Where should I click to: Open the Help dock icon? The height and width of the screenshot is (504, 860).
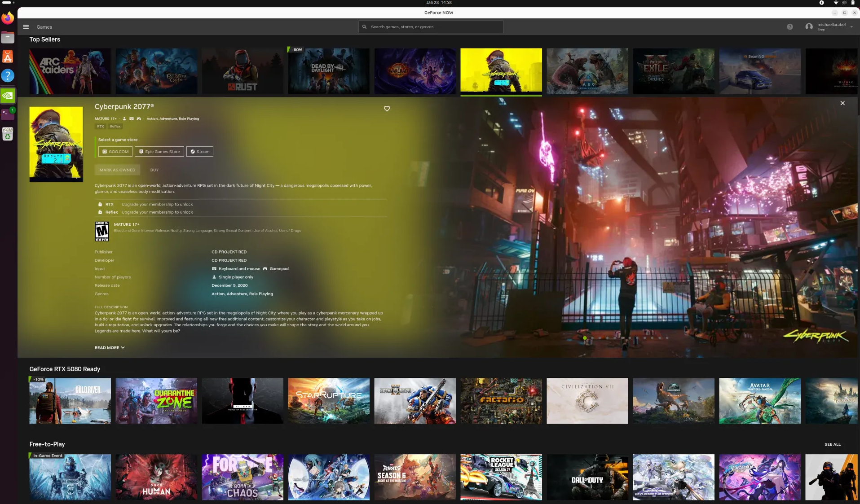click(8, 76)
